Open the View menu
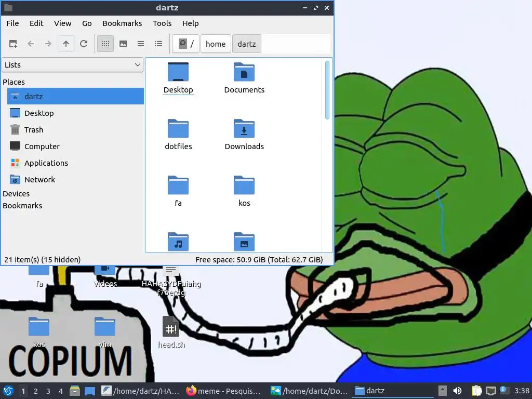532x399 pixels. [x=63, y=23]
